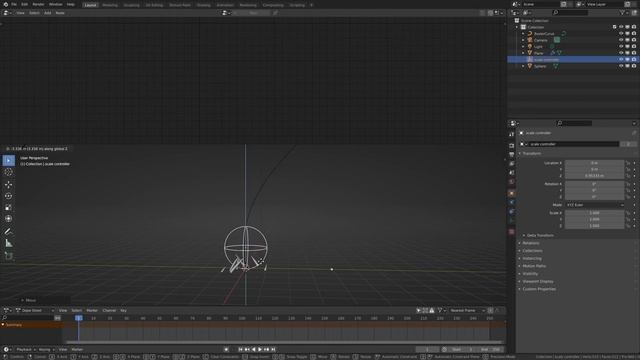Image resolution: width=640 pixels, height=360 pixels.
Task: Open the Object properties tab icon
Action: coord(512,193)
